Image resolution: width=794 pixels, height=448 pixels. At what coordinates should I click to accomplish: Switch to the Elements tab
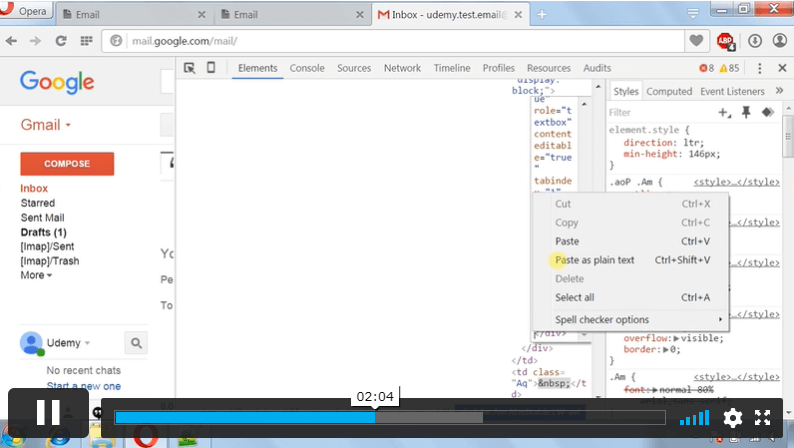(258, 68)
